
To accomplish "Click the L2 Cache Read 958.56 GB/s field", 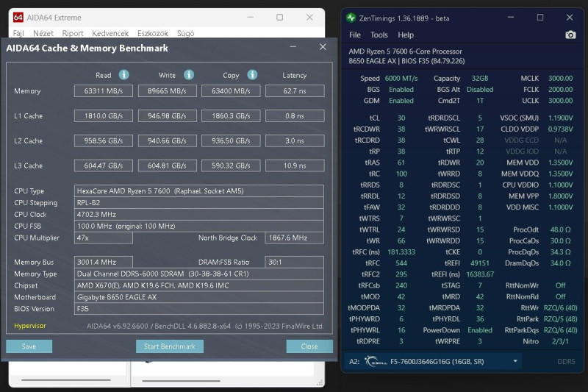I will [x=104, y=140].
